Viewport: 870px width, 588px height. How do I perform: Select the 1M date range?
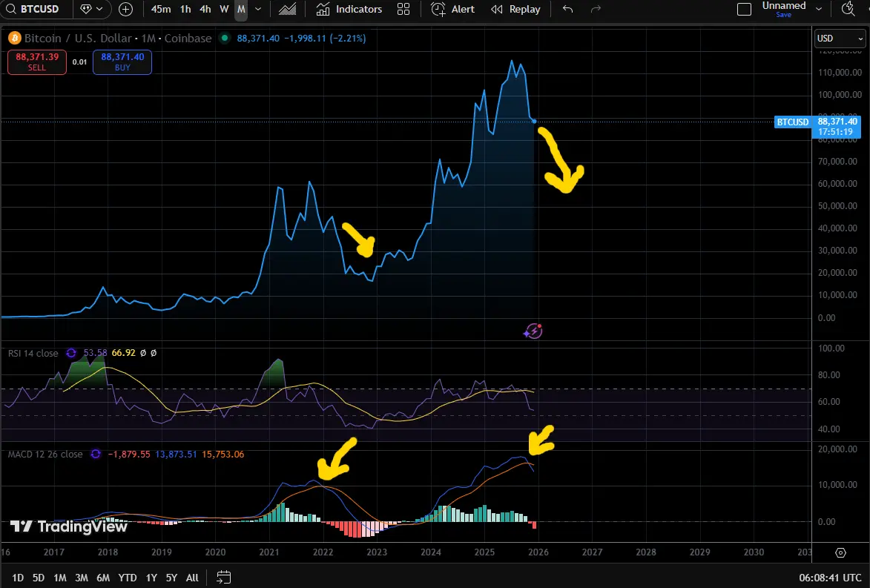coord(60,578)
